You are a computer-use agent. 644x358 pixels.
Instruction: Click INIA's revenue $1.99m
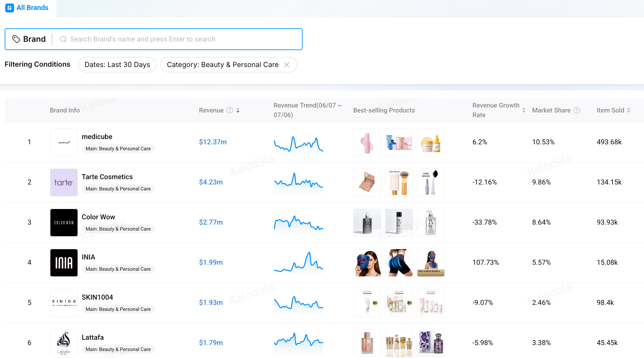211,262
